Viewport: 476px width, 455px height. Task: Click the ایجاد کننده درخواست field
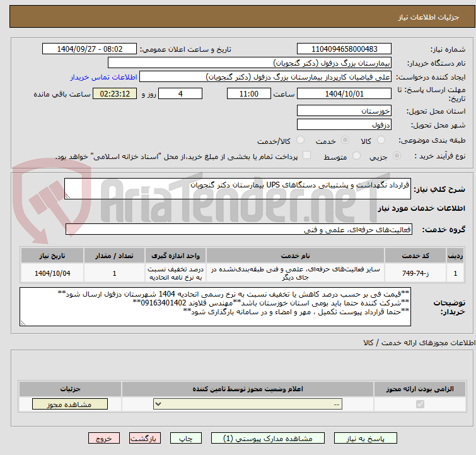click(265, 77)
